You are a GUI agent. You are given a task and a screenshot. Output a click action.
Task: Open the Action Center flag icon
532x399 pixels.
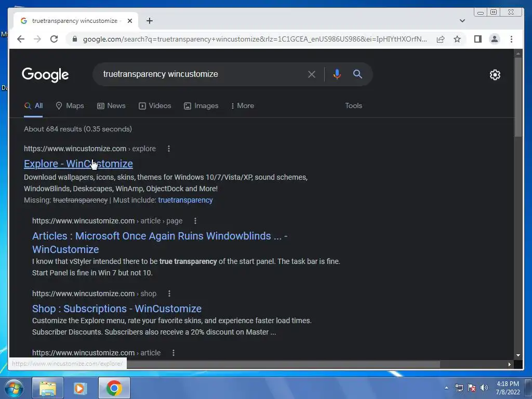click(x=472, y=388)
